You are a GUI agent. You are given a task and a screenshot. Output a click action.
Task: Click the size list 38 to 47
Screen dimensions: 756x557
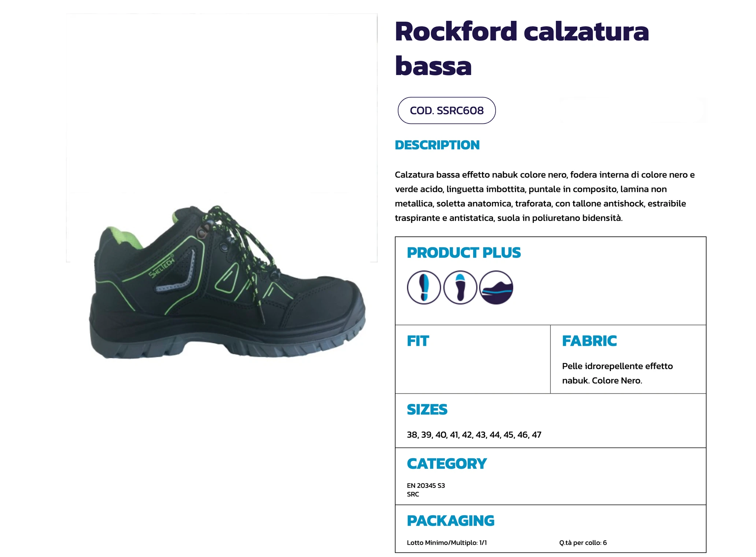pyautogui.click(x=474, y=435)
